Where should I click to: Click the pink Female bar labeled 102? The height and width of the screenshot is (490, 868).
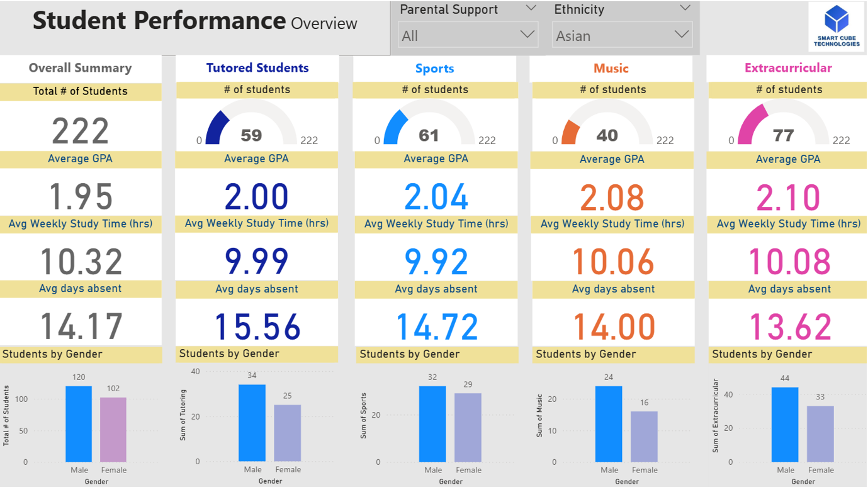point(113,430)
